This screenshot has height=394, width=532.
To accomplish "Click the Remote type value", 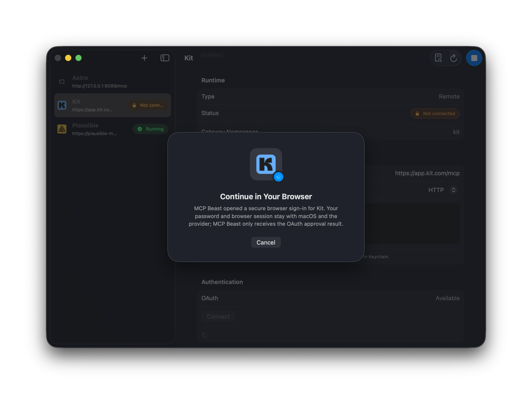I will 449,96.
